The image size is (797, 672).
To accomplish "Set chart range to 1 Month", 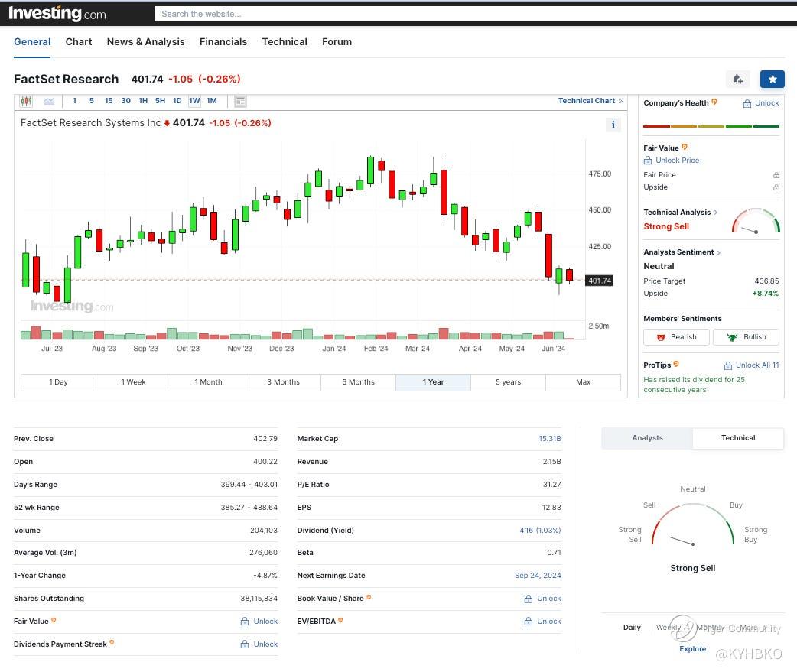I will [x=208, y=382].
